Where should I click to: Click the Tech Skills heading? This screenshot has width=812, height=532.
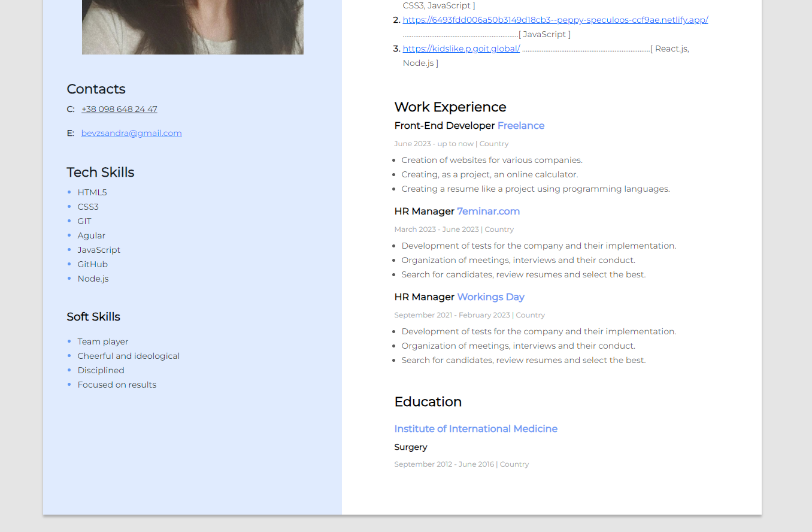point(100,172)
